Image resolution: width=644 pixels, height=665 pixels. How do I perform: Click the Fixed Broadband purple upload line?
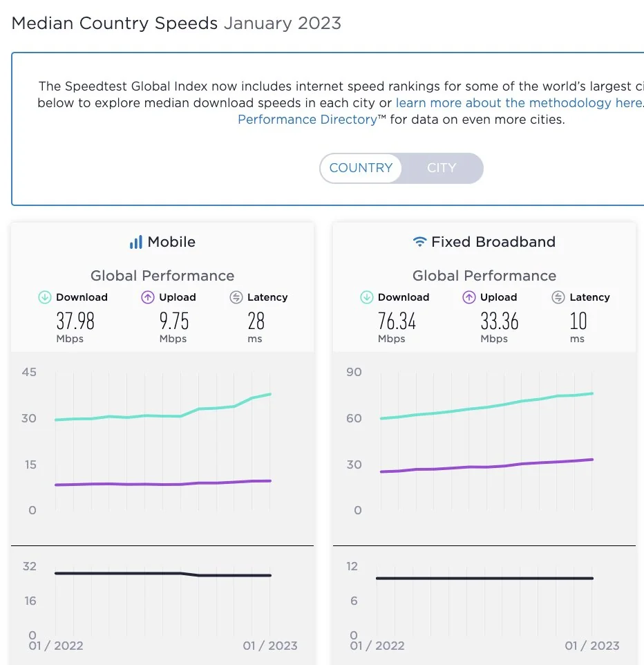point(484,467)
